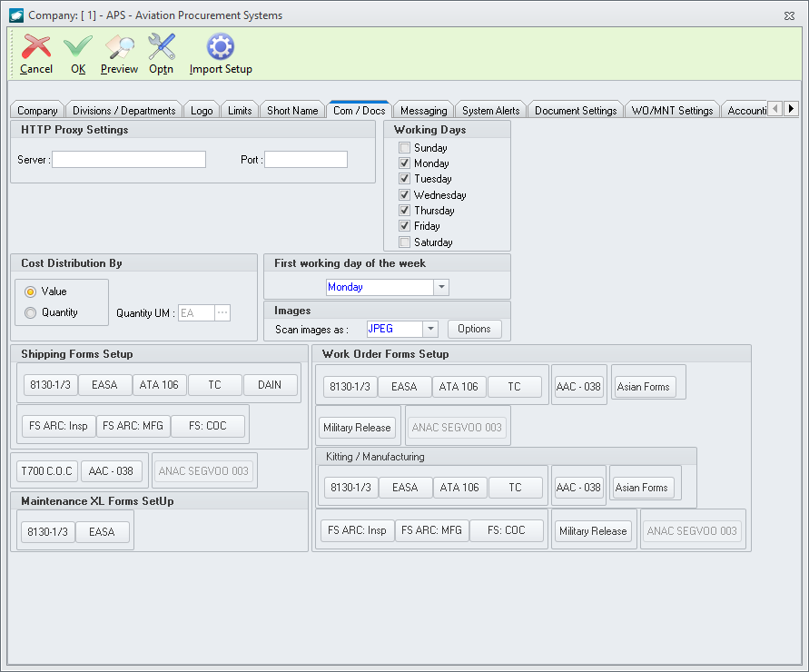Open 8130-1/3 in Work Order Forms top row

(x=350, y=387)
